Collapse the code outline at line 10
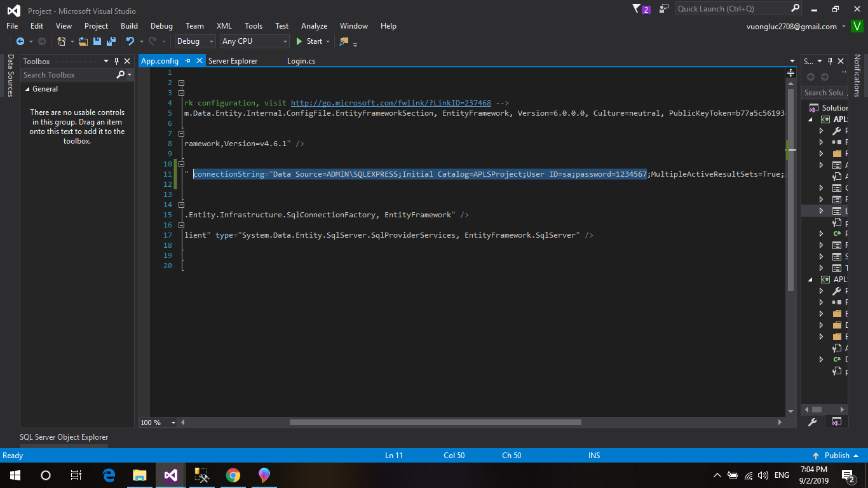This screenshot has height=488, width=868. pyautogui.click(x=181, y=164)
